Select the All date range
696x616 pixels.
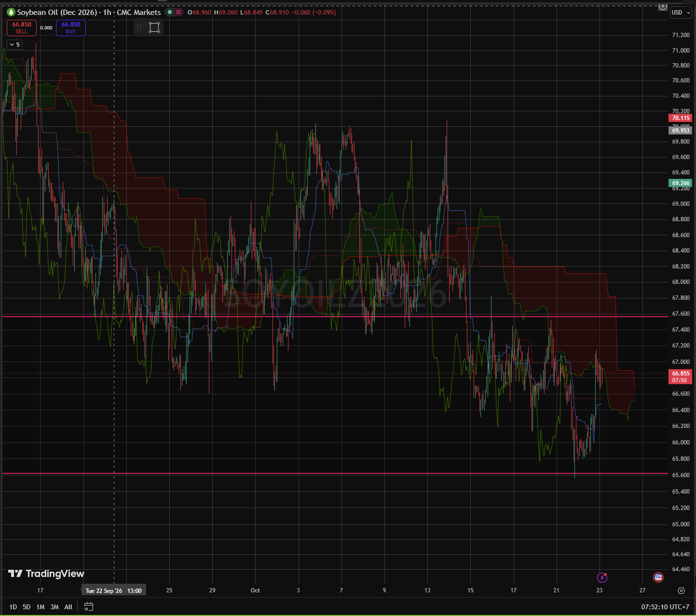coord(68,607)
